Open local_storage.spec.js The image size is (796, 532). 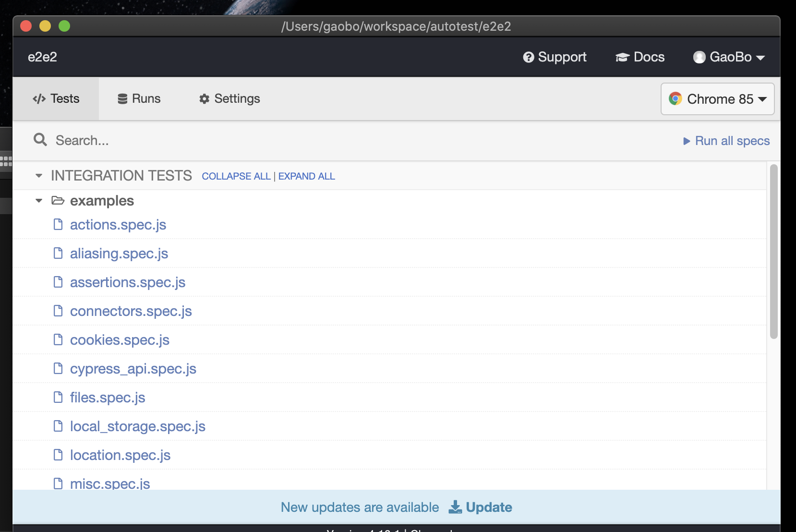click(138, 426)
